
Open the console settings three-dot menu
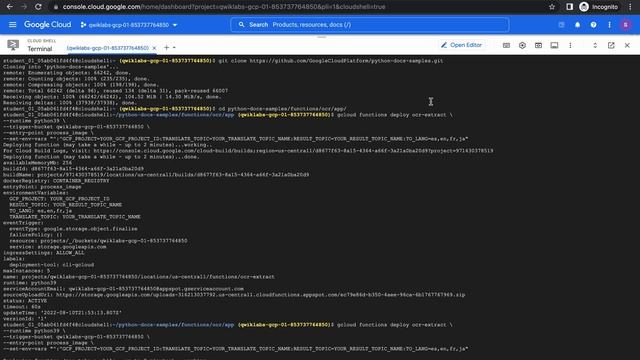click(x=609, y=25)
